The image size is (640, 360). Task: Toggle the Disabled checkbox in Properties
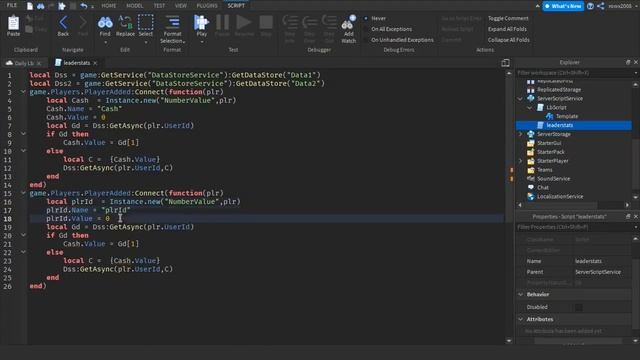click(x=579, y=307)
